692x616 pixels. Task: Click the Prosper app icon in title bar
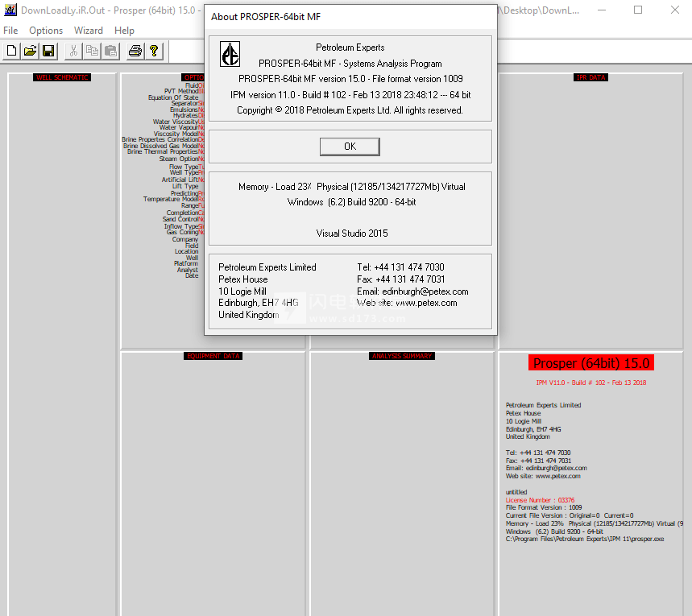click(10, 10)
